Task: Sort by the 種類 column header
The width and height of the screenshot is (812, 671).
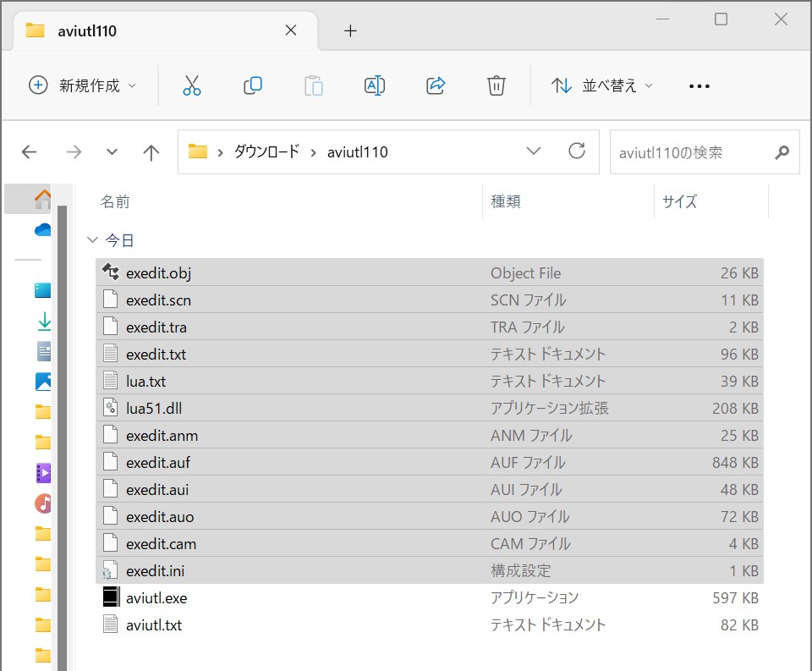Action: coord(506,201)
